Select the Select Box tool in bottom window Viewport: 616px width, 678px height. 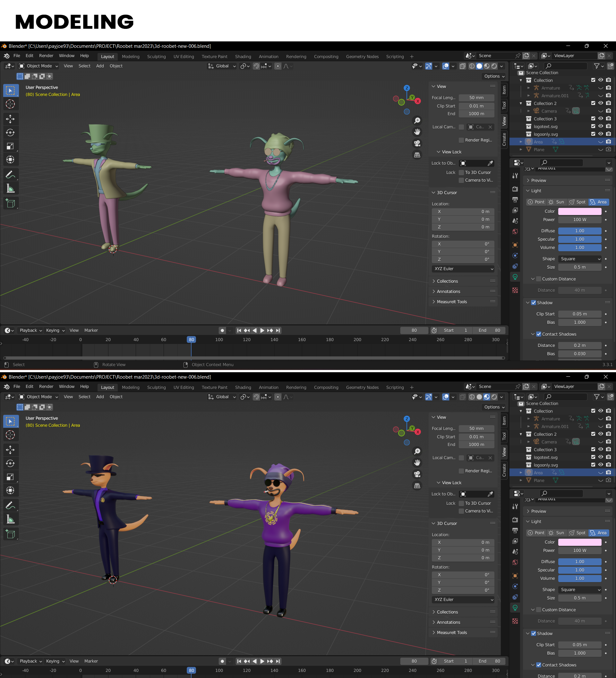pos(10,421)
